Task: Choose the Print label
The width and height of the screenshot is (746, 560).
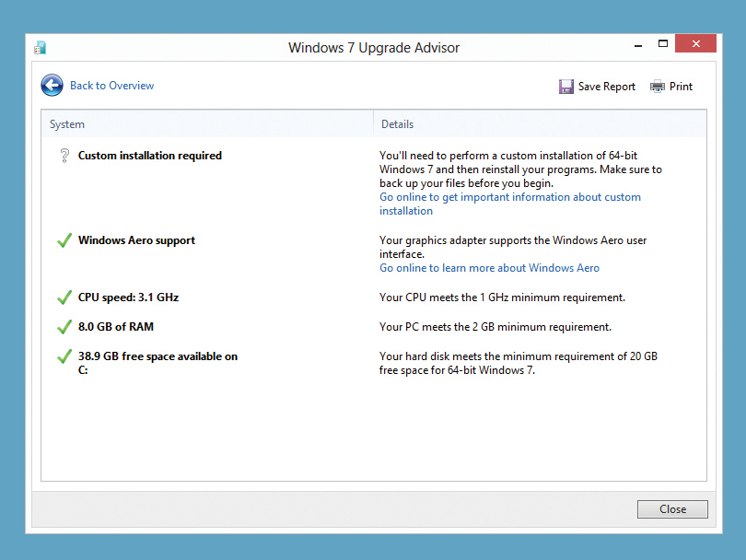Action: (x=681, y=87)
